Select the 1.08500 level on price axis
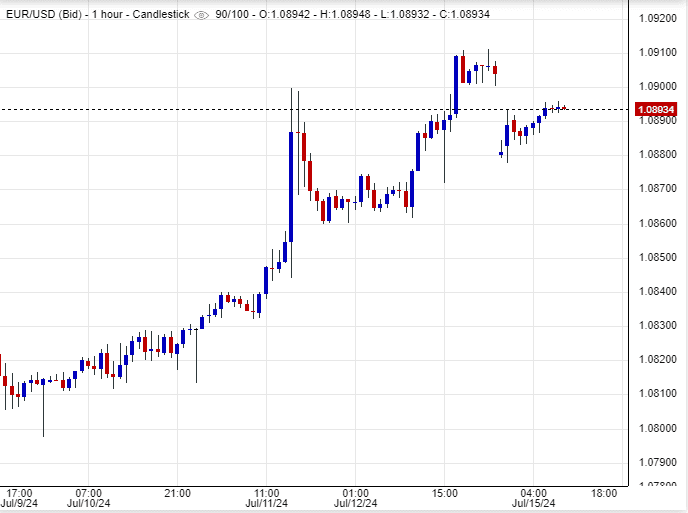Viewport: 688px width, 513px height. pyautogui.click(x=656, y=257)
